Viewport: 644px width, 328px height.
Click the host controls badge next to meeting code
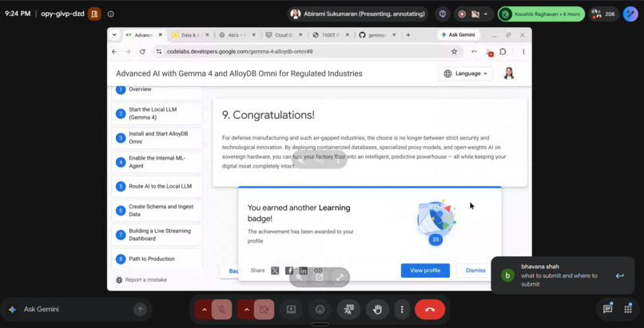94,14
